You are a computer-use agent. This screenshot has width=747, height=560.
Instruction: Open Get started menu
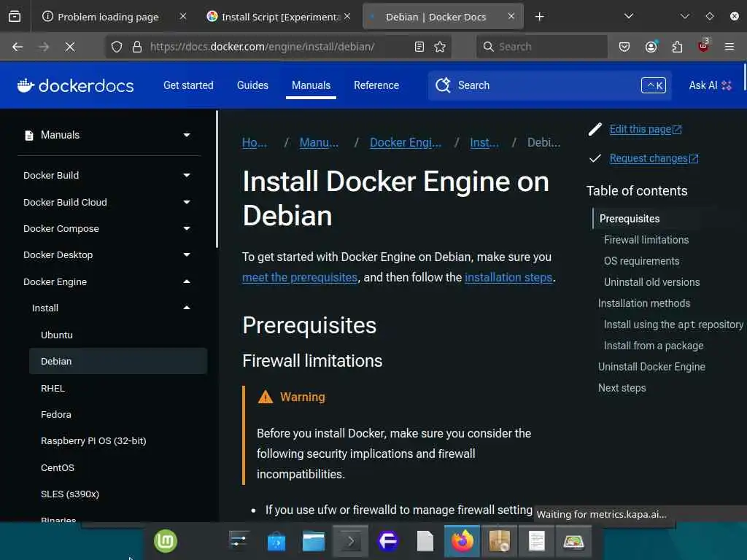click(188, 85)
